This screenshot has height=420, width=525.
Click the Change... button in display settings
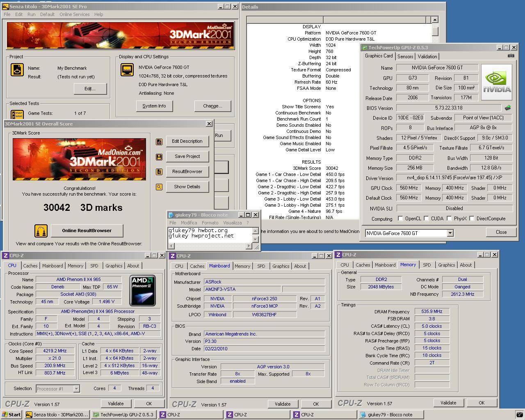point(212,106)
